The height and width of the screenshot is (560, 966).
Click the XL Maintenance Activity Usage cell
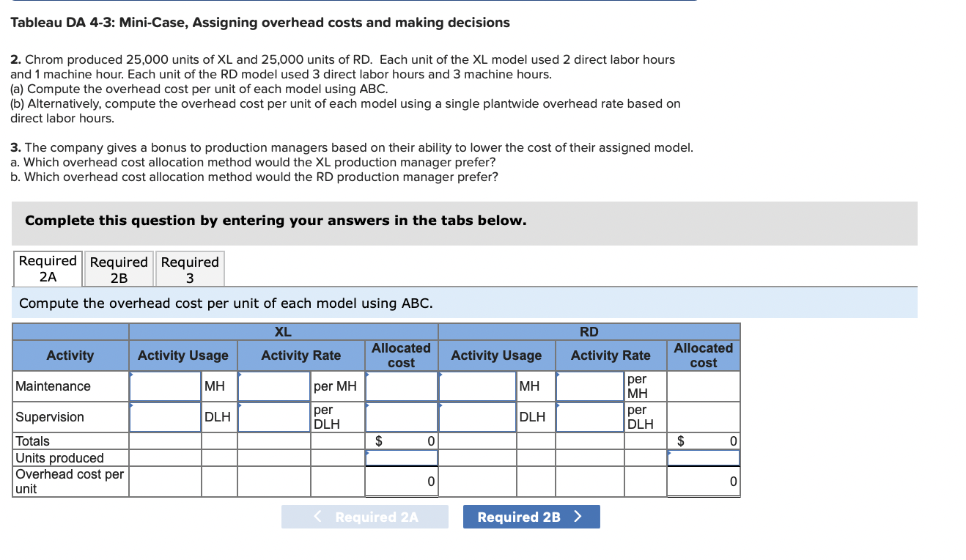coord(165,386)
